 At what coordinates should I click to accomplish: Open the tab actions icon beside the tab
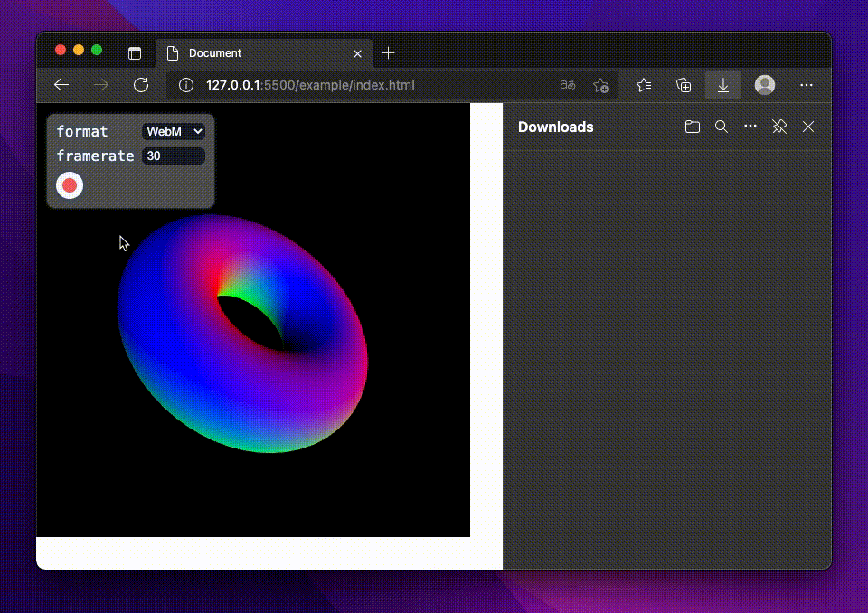click(x=136, y=53)
